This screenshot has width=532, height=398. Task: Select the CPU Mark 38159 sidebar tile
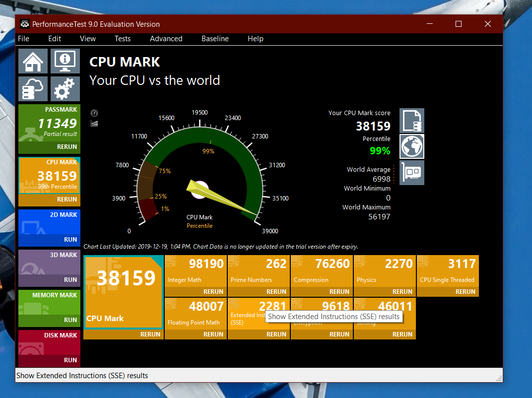[50, 175]
